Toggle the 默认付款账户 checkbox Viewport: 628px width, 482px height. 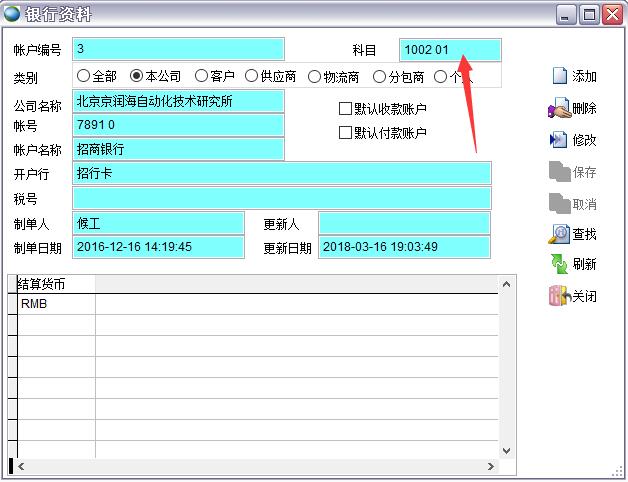[346, 132]
